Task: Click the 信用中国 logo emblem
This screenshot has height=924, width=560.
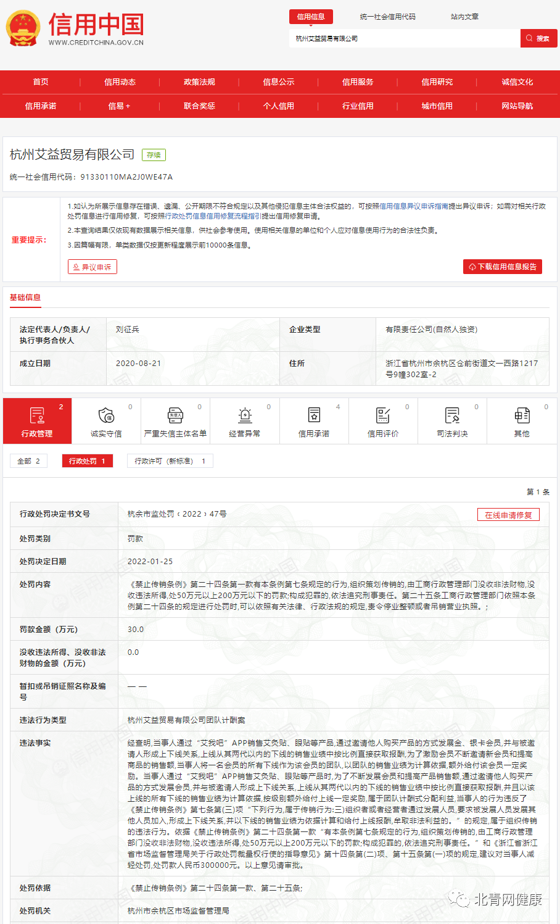Action: 23,28
